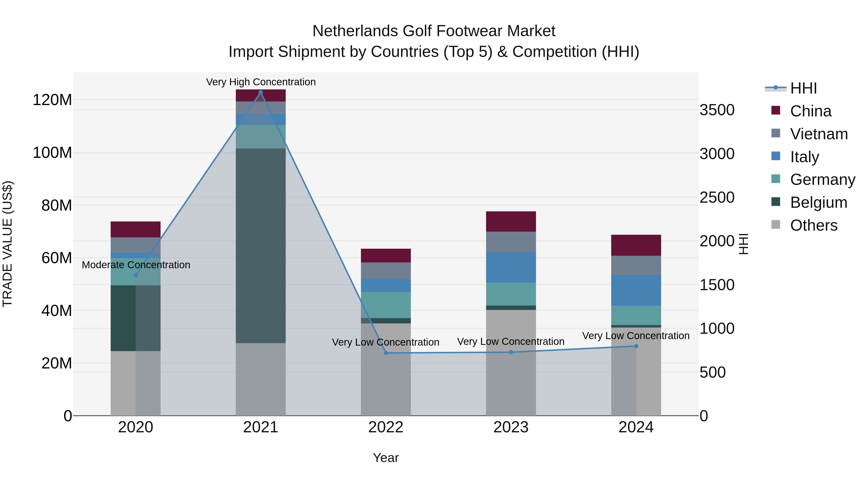Click the 1000 HHI axis tick label

[717, 329]
